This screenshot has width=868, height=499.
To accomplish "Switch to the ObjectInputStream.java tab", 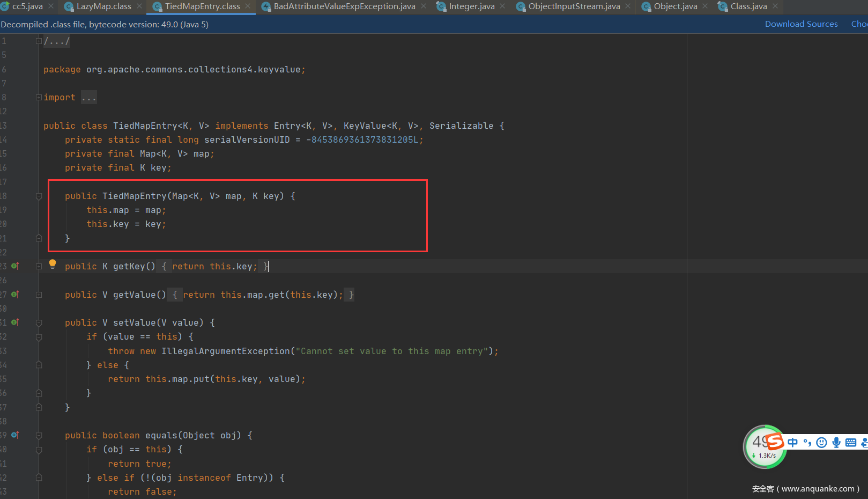I will tap(574, 6).
